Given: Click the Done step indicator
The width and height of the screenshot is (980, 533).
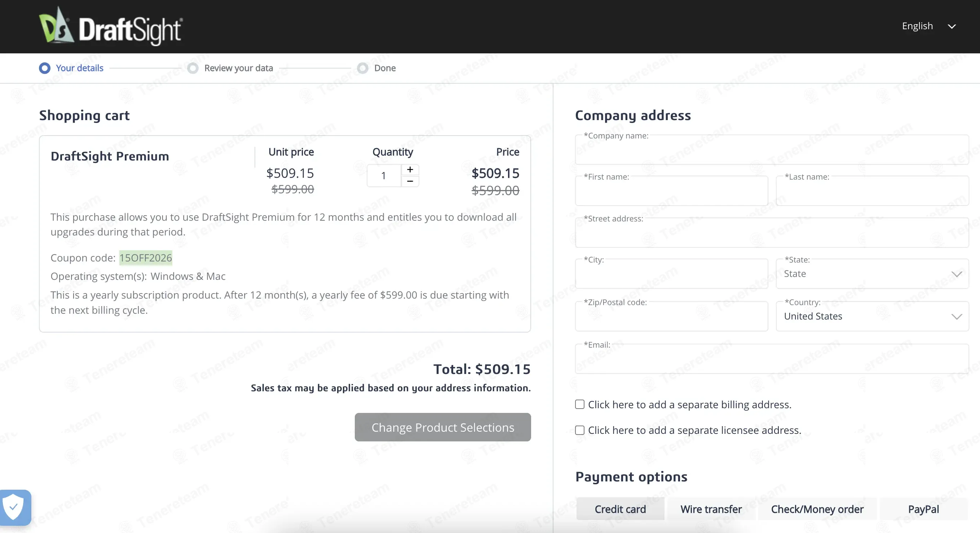Looking at the screenshot, I should click(x=376, y=68).
